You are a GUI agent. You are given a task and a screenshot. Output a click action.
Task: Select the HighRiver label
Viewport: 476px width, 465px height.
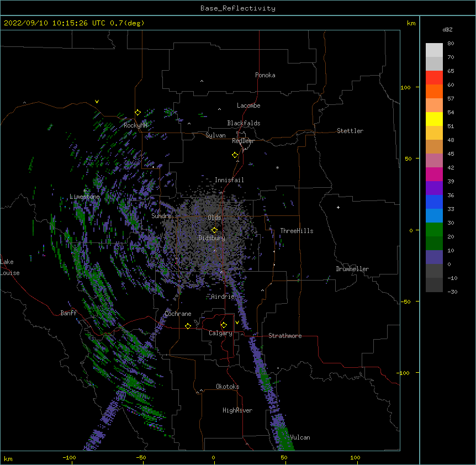(x=237, y=410)
